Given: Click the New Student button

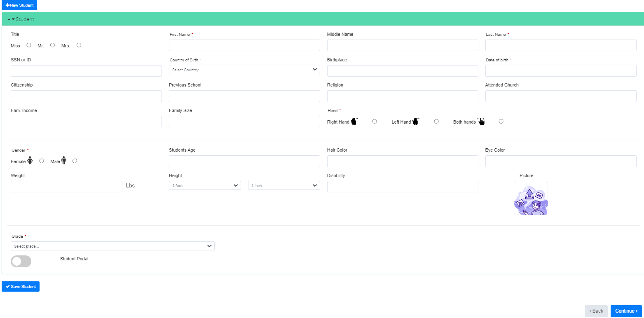Looking at the screenshot, I should tap(19, 5).
